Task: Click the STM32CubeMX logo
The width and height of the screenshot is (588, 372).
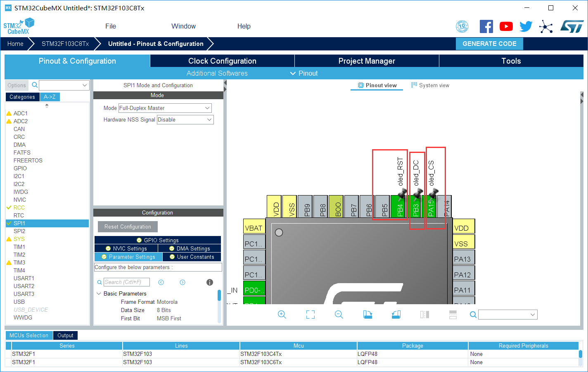Action: (19, 26)
